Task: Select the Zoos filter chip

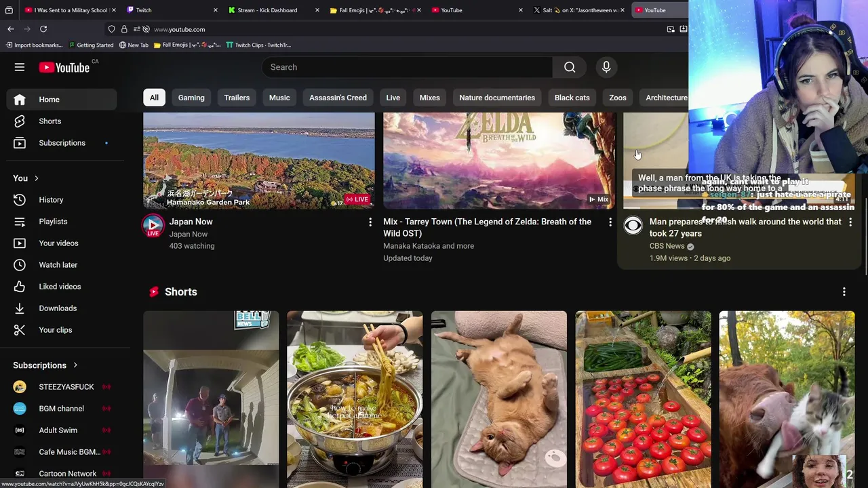Action: (x=618, y=98)
